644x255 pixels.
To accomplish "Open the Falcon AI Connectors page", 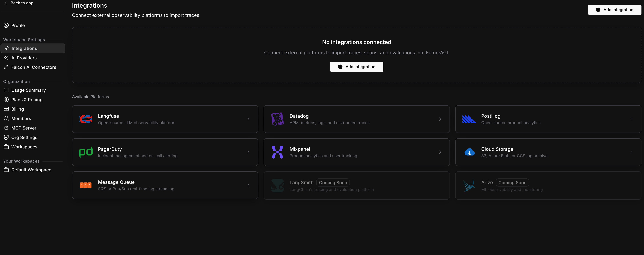I will pyautogui.click(x=34, y=67).
